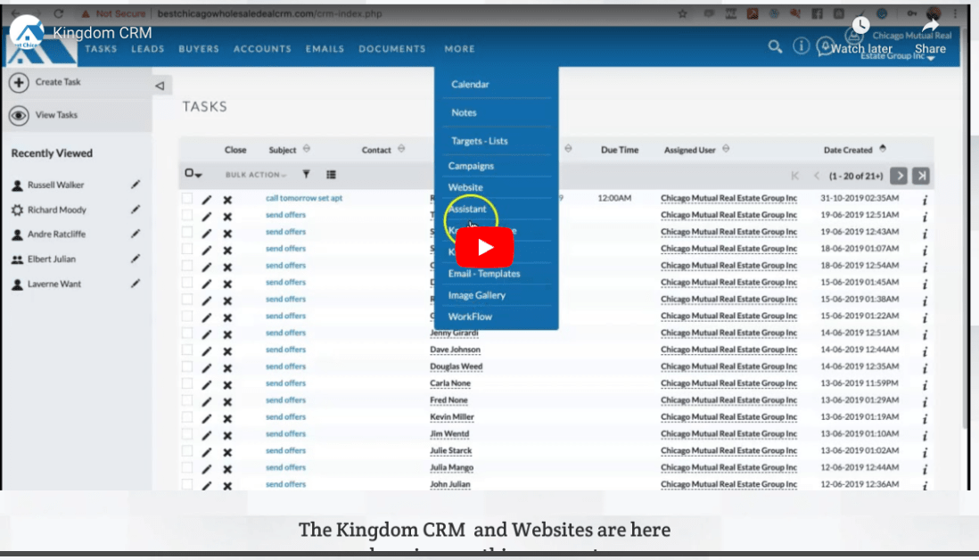Play the Kingdom CRM YouTube video

click(x=484, y=247)
